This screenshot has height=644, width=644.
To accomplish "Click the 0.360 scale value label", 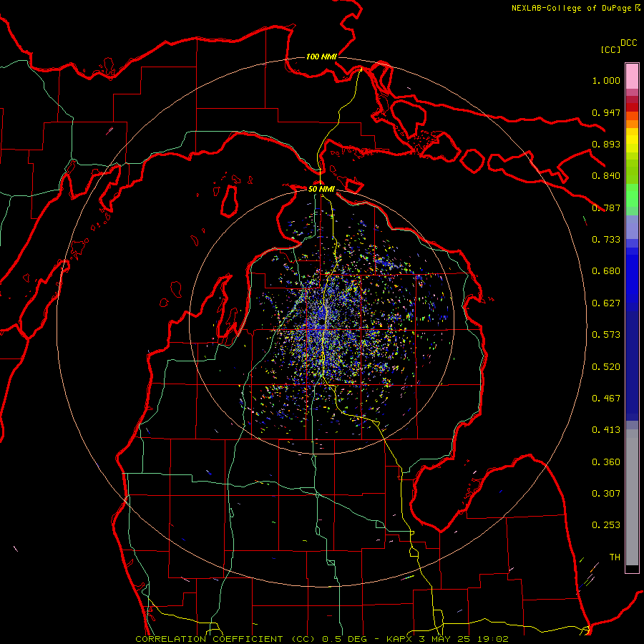I will pos(606,462).
